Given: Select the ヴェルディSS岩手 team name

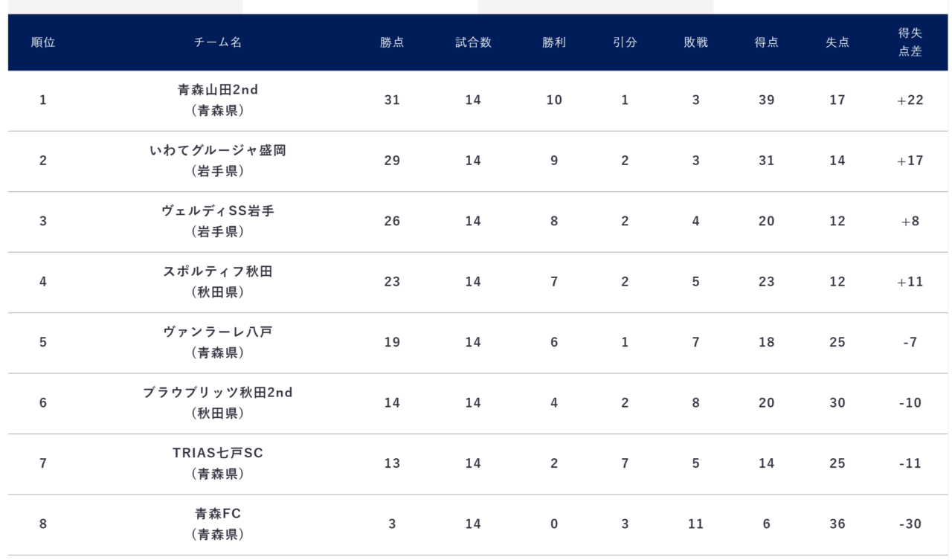Looking at the screenshot, I should tap(218, 211).
